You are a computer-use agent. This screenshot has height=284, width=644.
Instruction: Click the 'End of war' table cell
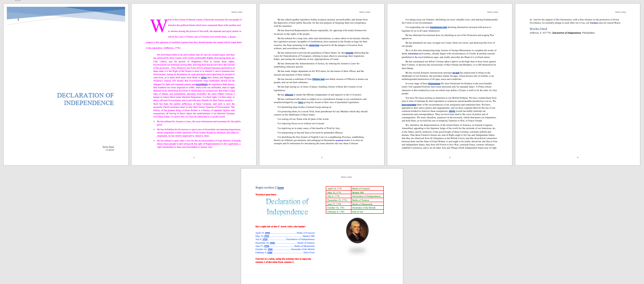367,212
